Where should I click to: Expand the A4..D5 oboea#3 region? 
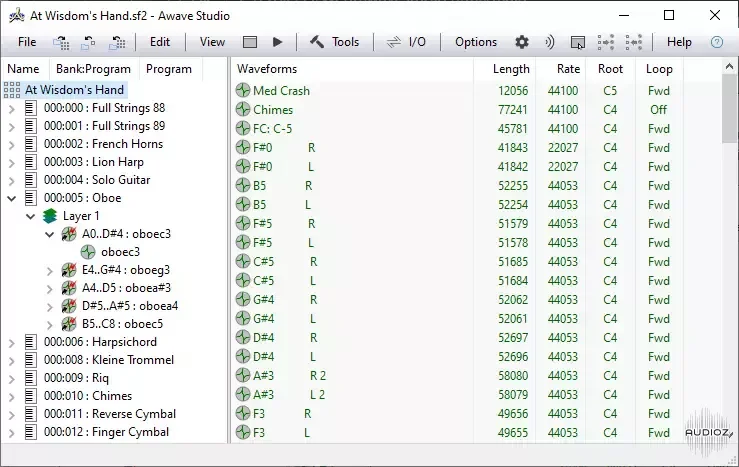[49, 289]
